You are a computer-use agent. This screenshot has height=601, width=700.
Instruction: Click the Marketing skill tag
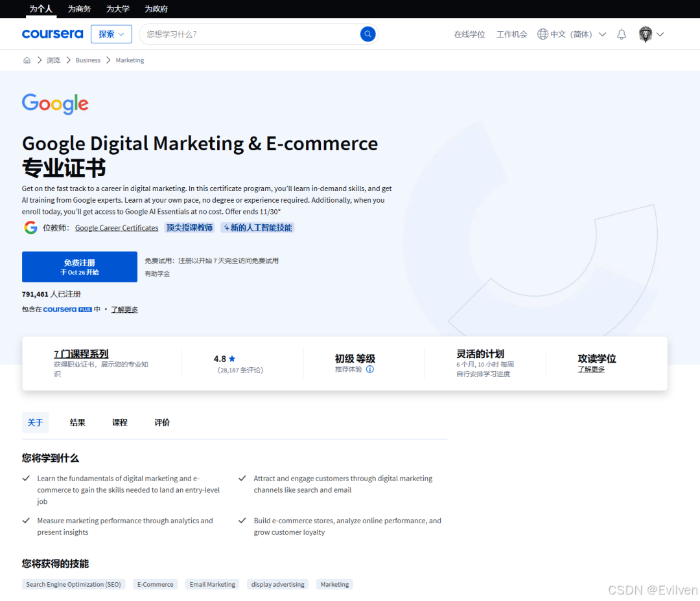click(x=335, y=585)
